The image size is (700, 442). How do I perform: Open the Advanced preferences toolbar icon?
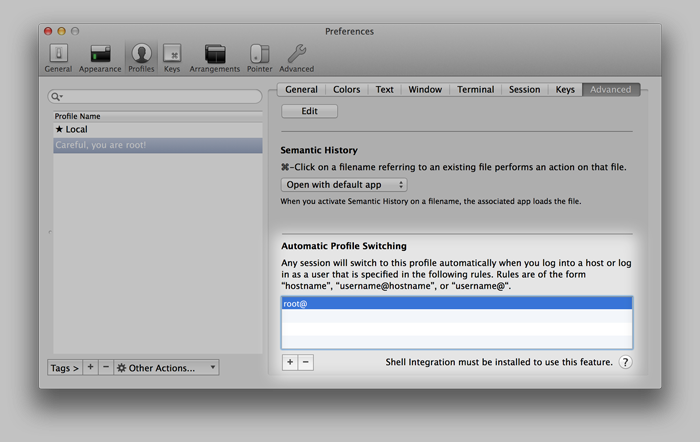296,57
